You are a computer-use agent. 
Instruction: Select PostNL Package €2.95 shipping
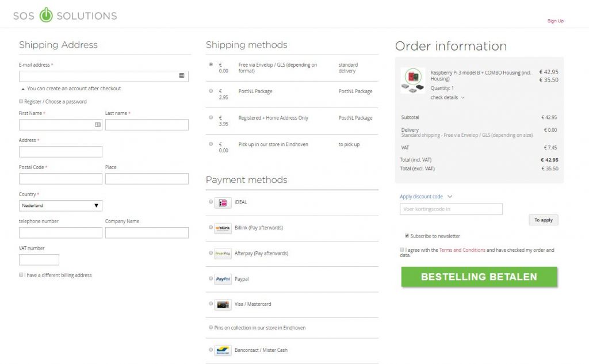[x=211, y=91]
